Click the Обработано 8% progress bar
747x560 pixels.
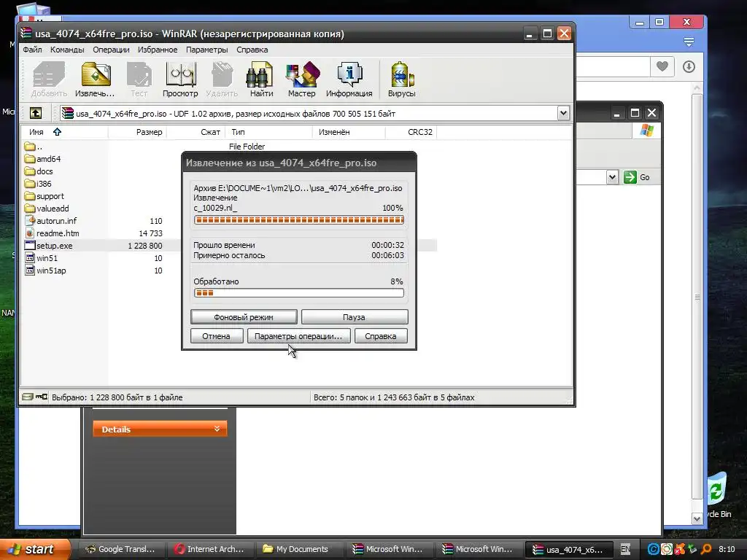click(x=298, y=293)
